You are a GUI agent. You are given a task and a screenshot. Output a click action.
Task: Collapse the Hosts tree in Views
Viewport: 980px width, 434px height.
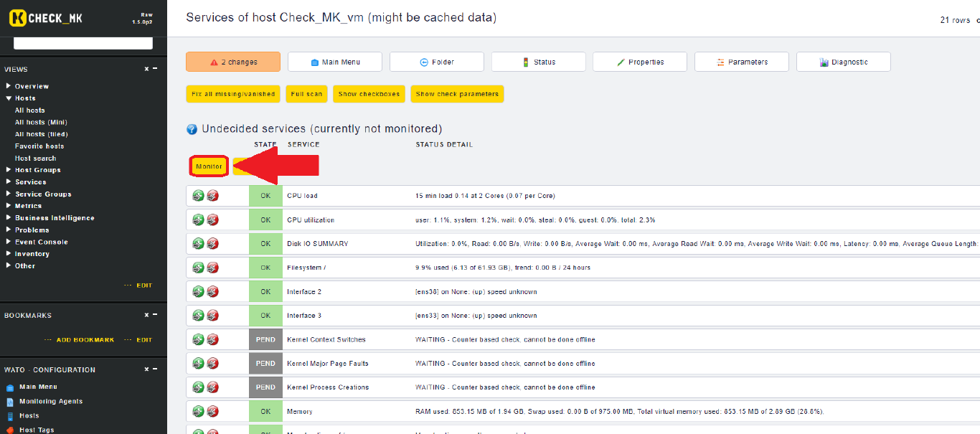(x=9, y=98)
